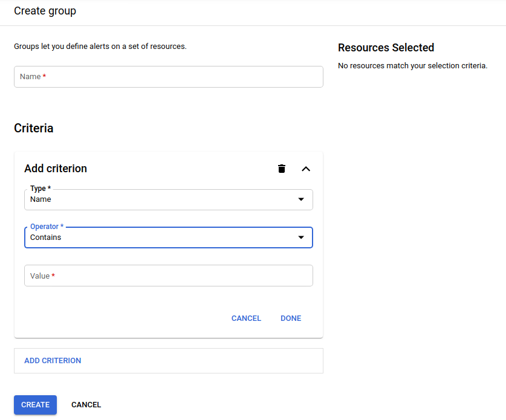Click the CREATE button

(x=35, y=404)
